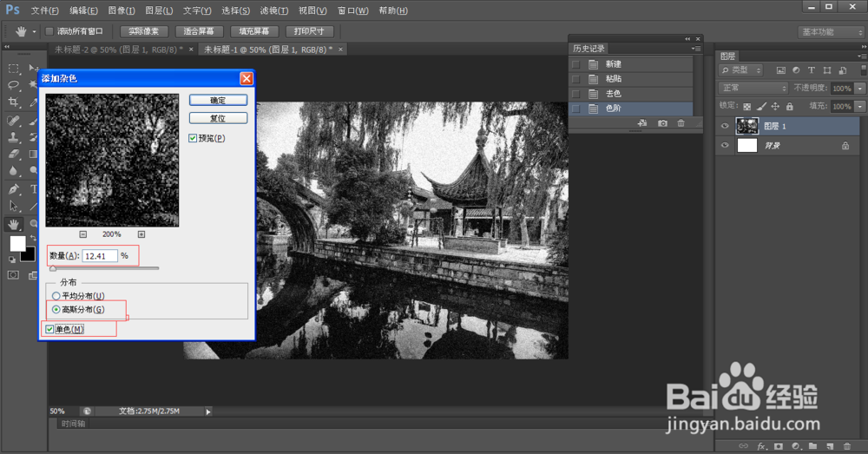Open opacity slider dropdown arrow
This screenshot has width=868, height=454.
859,89
